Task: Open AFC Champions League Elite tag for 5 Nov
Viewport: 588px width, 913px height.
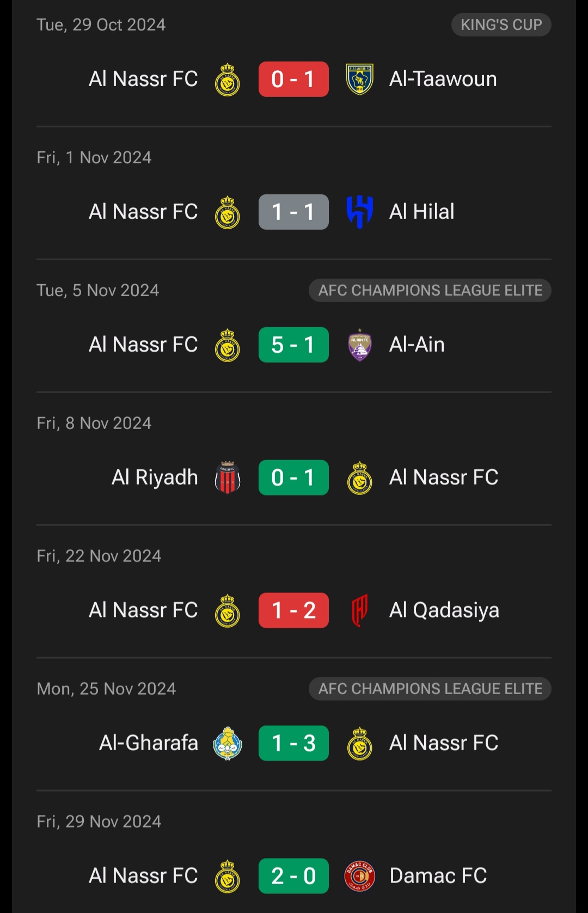Action: [430, 290]
